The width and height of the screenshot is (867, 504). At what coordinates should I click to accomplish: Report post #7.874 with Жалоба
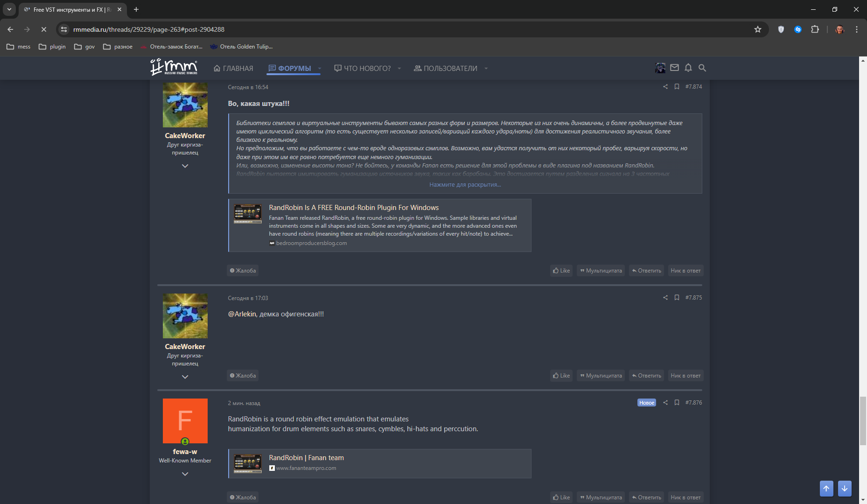243,271
